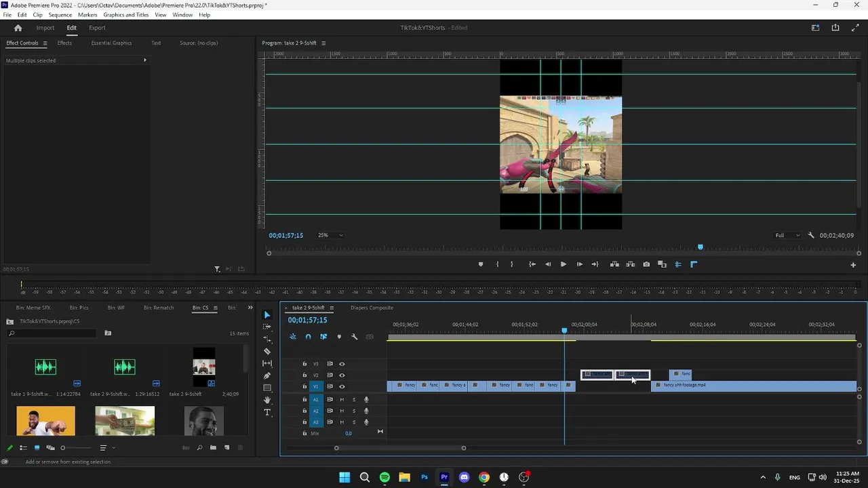Image resolution: width=868 pixels, height=488 pixels.
Task: Open the Graphics and Titles menu
Action: click(x=126, y=15)
